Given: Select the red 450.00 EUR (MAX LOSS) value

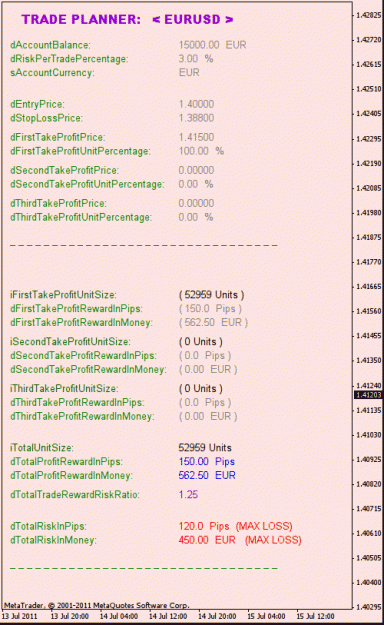Looking at the screenshot, I should click(x=240, y=540).
